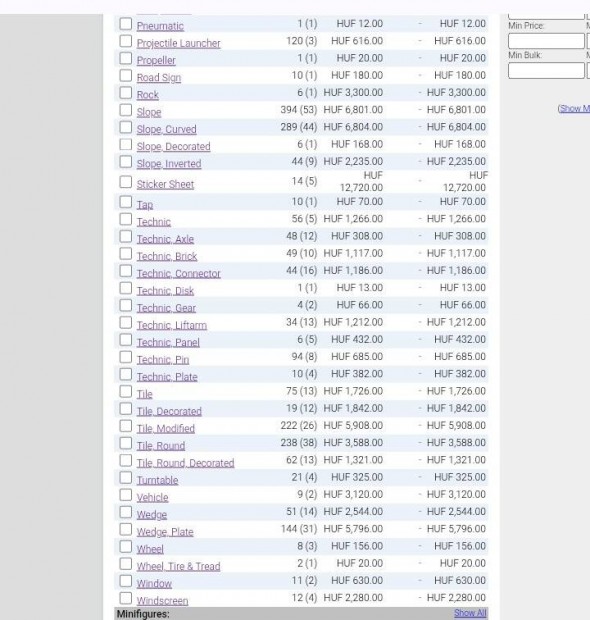Open the Slope, Curved category link

tap(166, 129)
